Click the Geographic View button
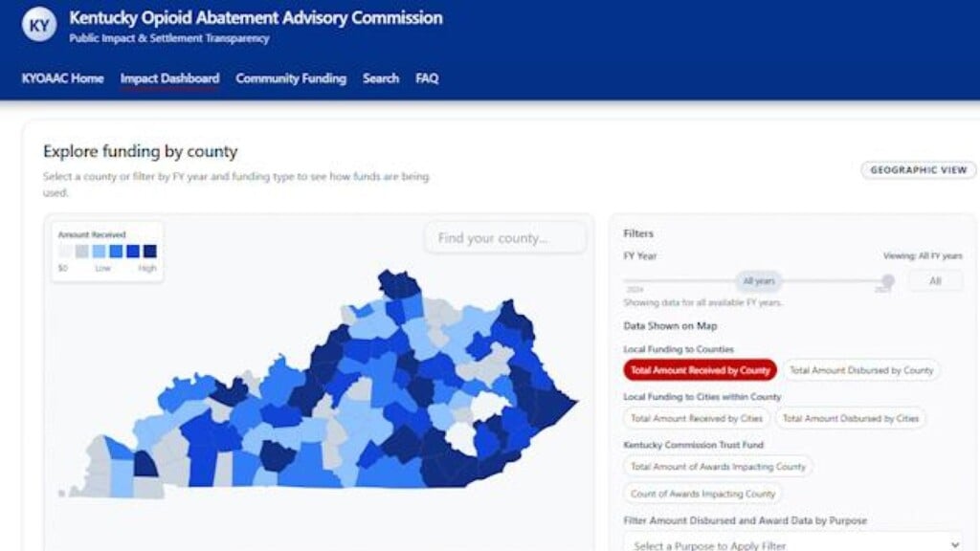The image size is (980, 551). (918, 170)
